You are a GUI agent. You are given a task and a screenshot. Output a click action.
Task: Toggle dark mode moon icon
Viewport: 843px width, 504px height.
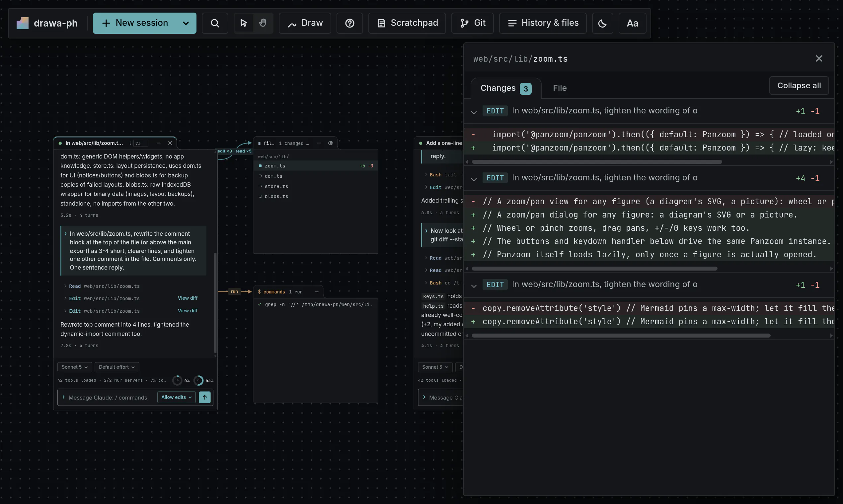click(x=602, y=23)
